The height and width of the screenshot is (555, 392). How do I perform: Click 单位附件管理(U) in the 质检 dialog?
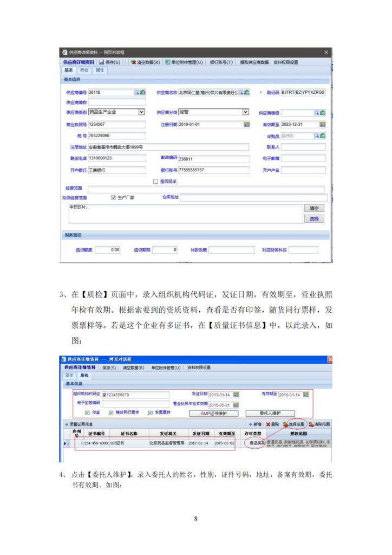(166, 368)
